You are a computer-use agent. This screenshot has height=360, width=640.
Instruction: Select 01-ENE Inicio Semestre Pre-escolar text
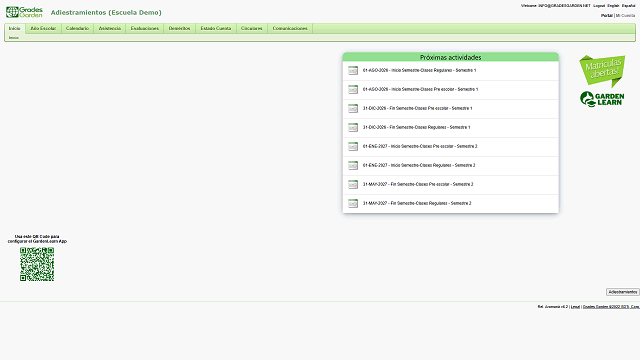pyautogui.click(x=420, y=146)
